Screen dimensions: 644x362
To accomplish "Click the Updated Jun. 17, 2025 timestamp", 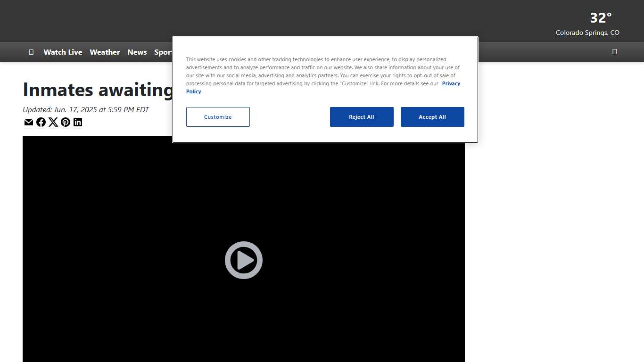I will coord(86,110).
